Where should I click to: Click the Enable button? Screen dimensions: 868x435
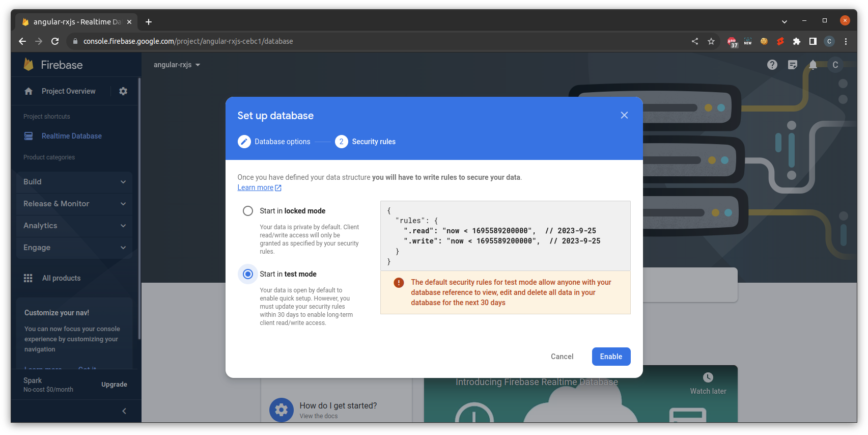pos(611,357)
